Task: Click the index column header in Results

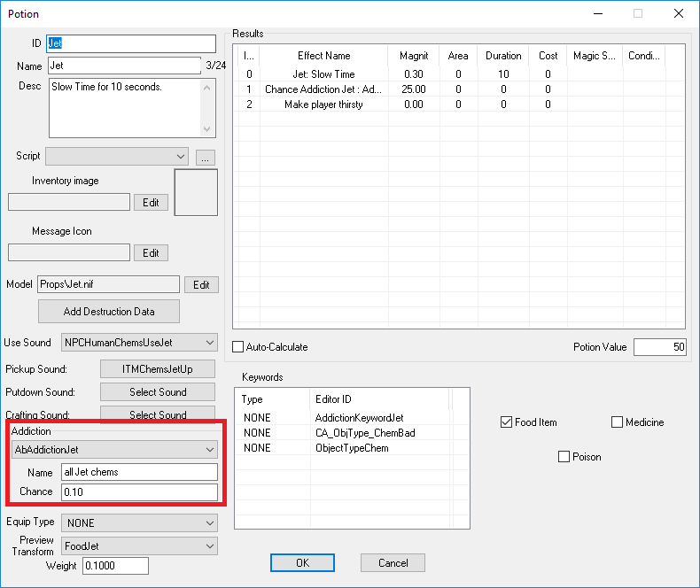Action: click(249, 56)
